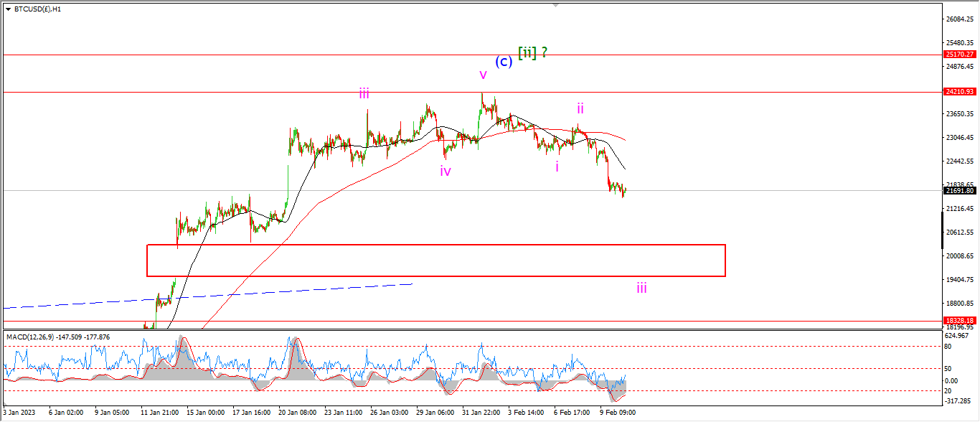Select the 18328.18 red price label
Image resolution: width=980 pixels, height=422 pixels.
960,320
